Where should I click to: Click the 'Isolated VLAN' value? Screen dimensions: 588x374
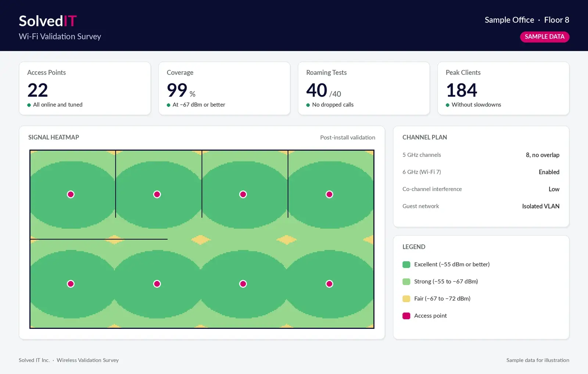[x=541, y=206]
